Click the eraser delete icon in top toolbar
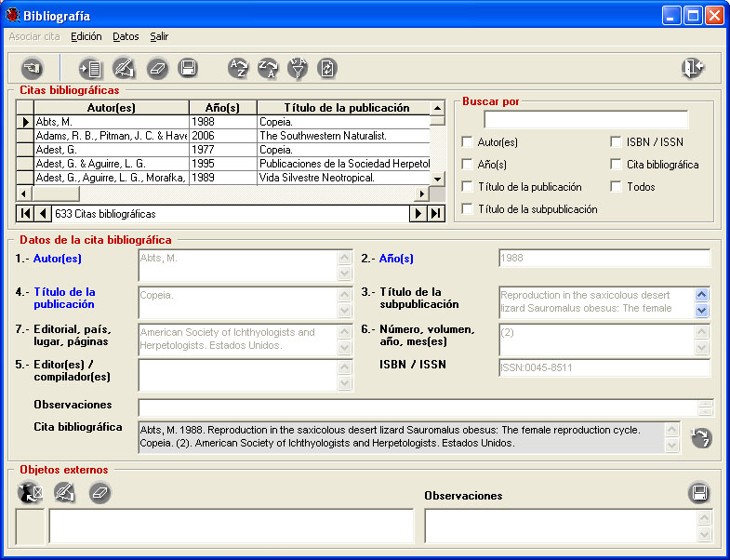 [157, 69]
